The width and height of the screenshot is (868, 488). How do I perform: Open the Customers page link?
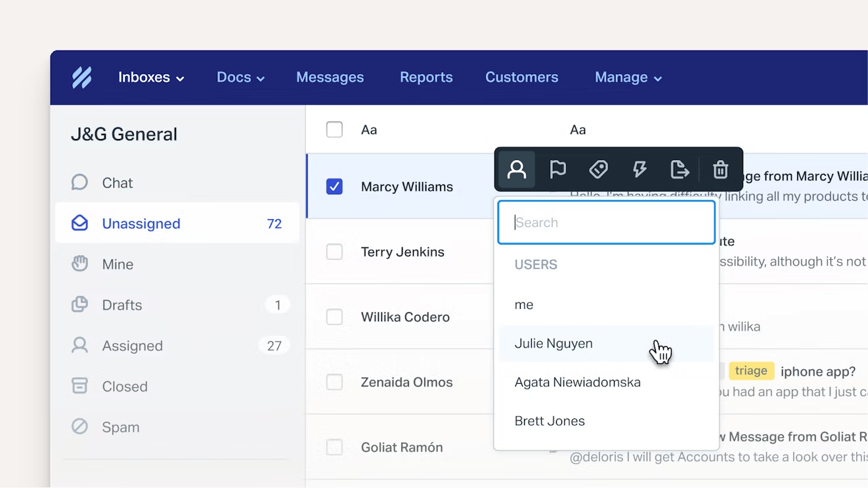[x=521, y=77]
